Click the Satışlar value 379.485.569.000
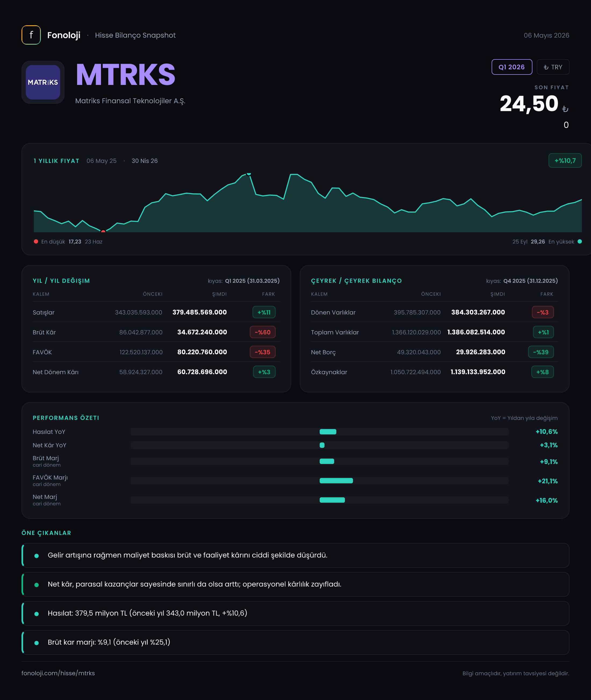The image size is (591, 700). (x=199, y=312)
